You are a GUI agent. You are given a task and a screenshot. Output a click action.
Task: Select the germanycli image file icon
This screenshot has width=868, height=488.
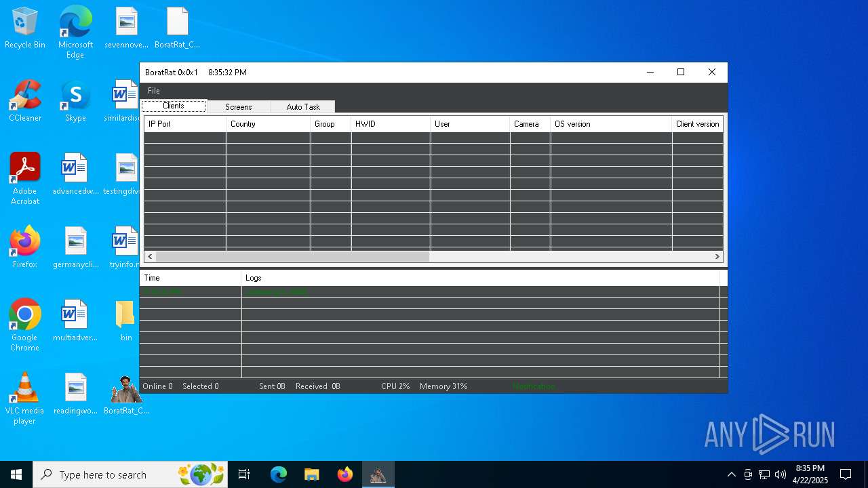pos(75,247)
